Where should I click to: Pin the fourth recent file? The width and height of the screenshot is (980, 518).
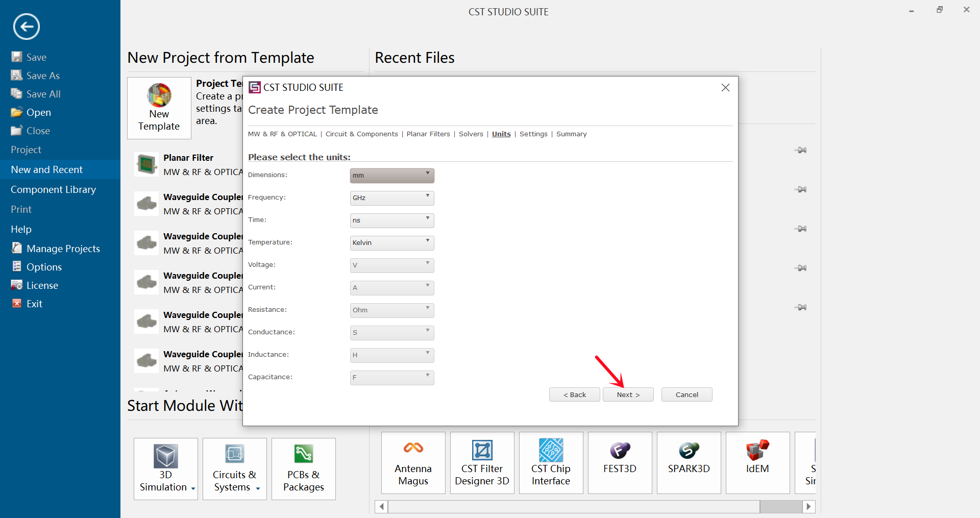coord(800,268)
